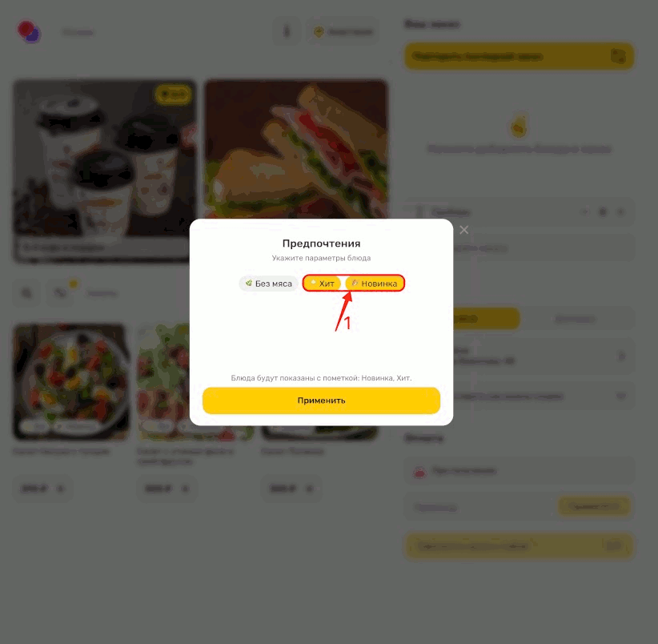Click the red and purple circles logo
The width and height of the screenshot is (658, 644).
tap(29, 32)
